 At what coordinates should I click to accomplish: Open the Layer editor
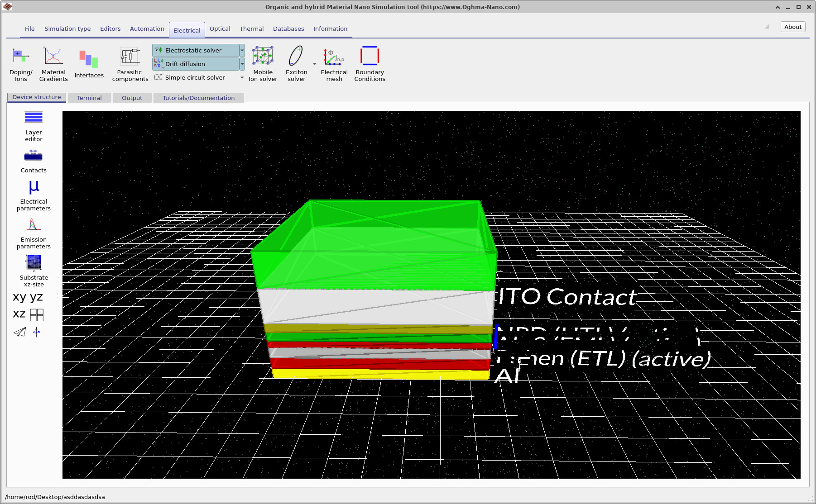tap(33, 124)
